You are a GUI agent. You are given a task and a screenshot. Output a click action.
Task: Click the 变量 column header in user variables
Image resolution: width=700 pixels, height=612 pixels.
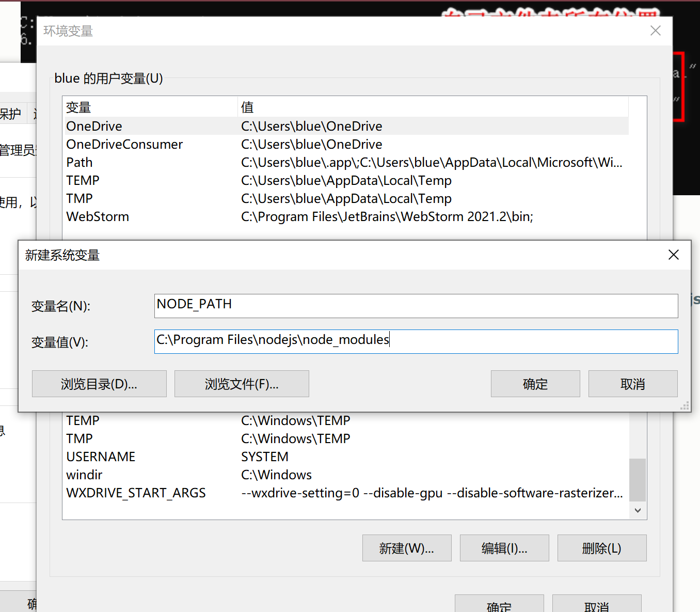(x=150, y=107)
